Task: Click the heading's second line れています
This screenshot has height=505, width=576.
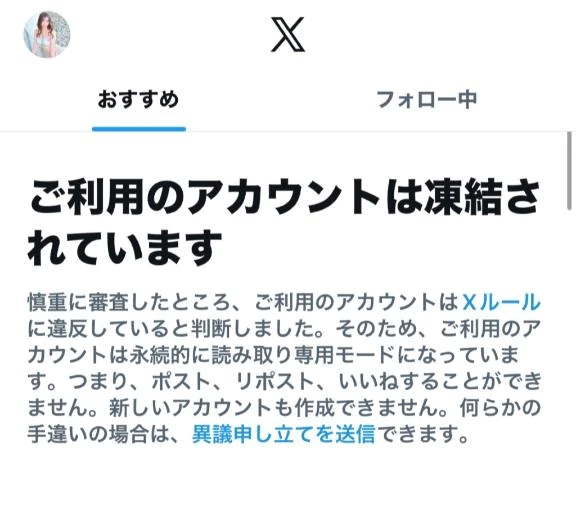Action: (x=125, y=248)
